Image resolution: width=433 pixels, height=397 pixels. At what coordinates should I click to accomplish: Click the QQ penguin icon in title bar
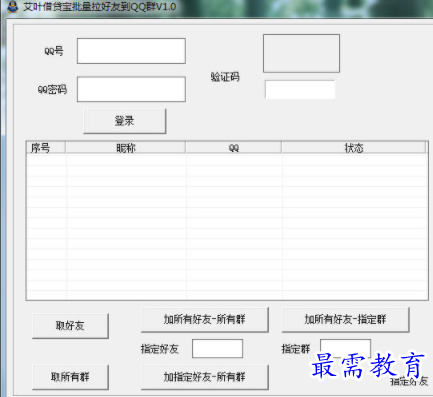coord(12,7)
